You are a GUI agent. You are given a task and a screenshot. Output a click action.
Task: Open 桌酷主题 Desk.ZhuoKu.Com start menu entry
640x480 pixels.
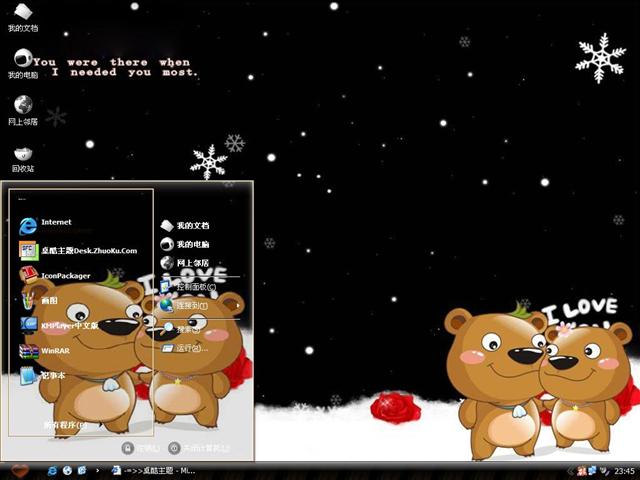(x=78, y=251)
